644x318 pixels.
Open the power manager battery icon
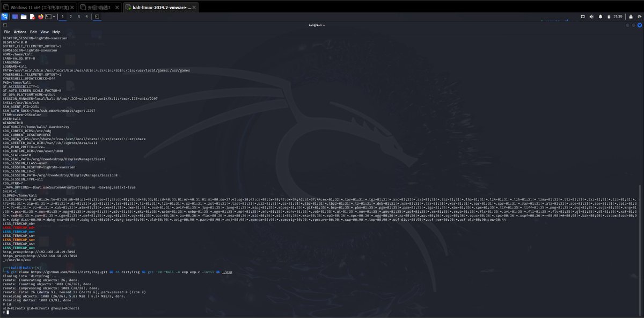coord(609,17)
